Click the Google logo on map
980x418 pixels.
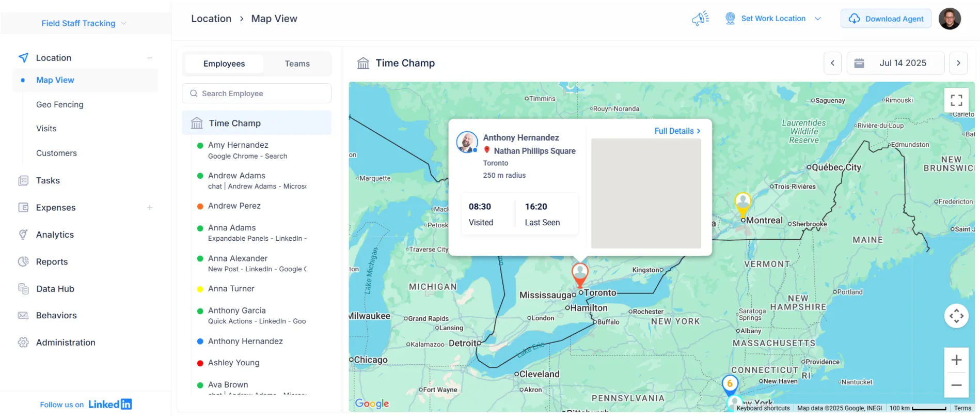point(372,404)
